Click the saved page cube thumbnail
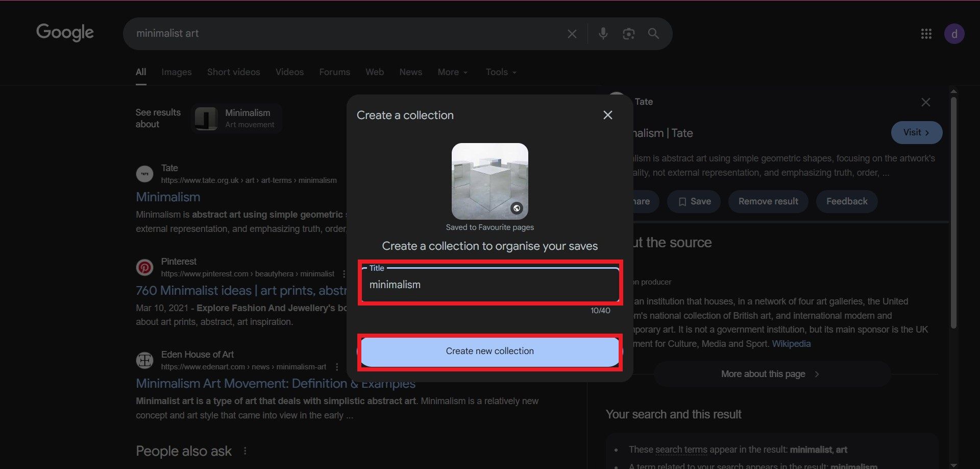Screen dimensions: 980x469 click(489, 181)
